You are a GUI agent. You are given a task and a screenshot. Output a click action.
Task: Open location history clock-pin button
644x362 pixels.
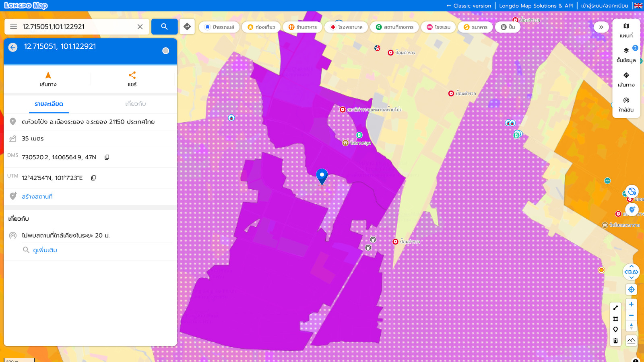632,191
